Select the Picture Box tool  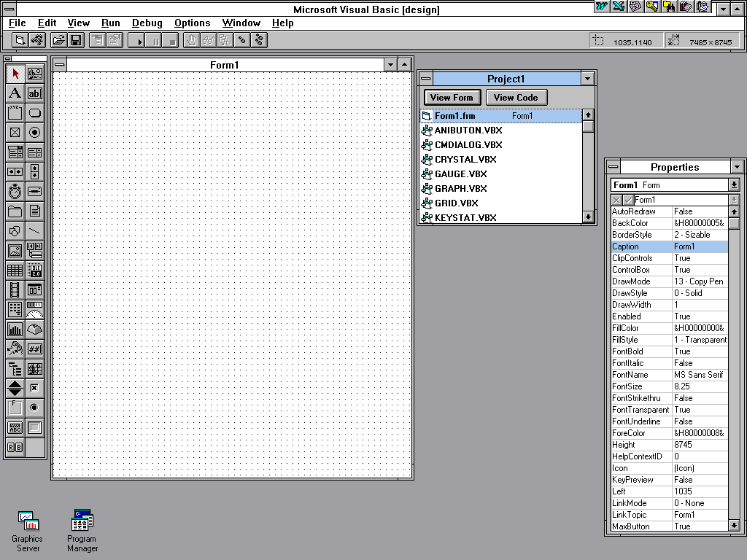coord(35,74)
